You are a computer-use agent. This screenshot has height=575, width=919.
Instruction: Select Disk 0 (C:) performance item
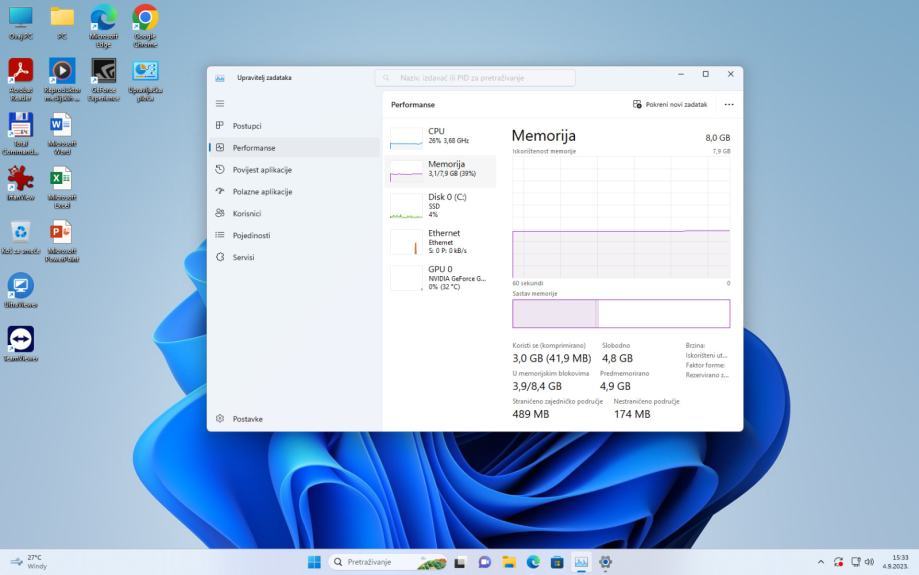click(440, 205)
